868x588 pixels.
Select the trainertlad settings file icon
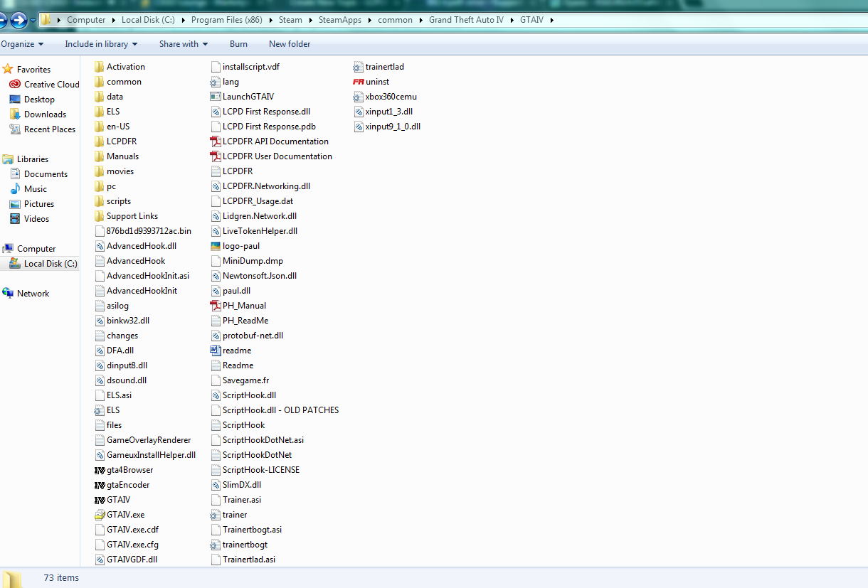point(359,67)
